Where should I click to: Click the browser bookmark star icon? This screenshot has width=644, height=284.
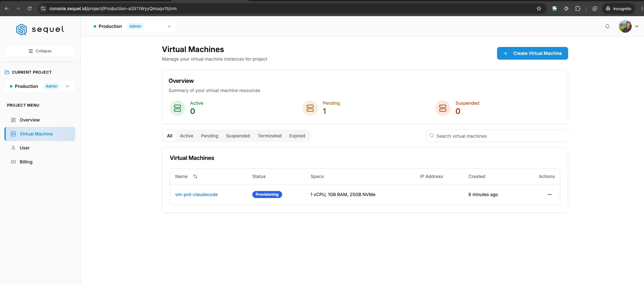539,9
